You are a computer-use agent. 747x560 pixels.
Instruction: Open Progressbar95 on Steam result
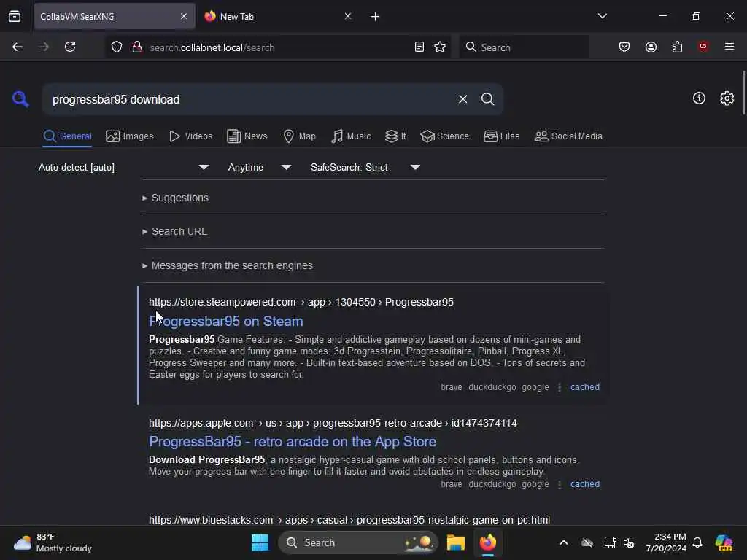click(226, 322)
